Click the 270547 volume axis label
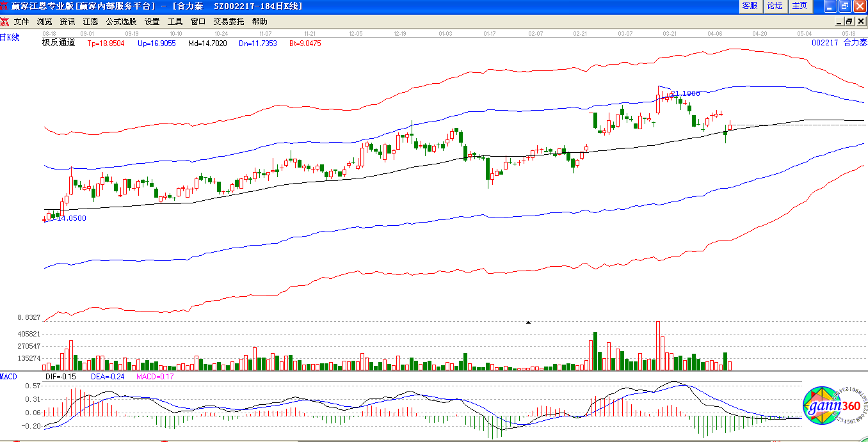Image resolution: width=868 pixels, height=442 pixels. click(29, 346)
